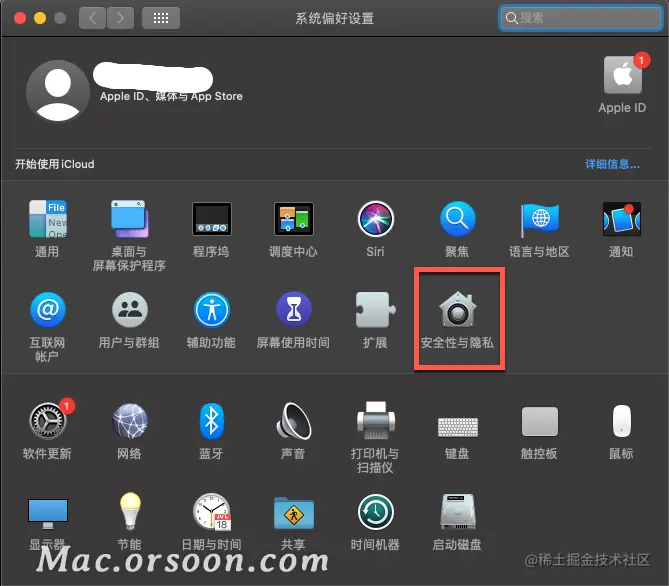Open 互联网帐户 Internet Accounts
This screenshot has width=669, height=586.
tap(47, 309)
